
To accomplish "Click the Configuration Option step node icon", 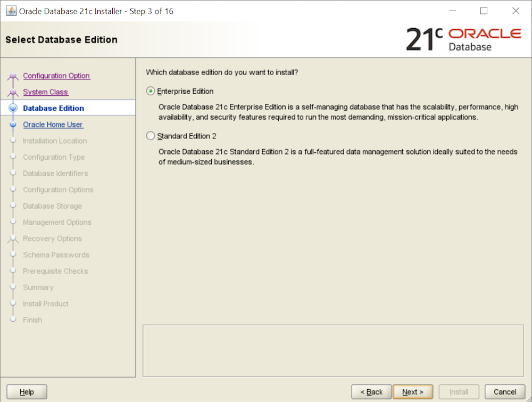I will [13, 77].
